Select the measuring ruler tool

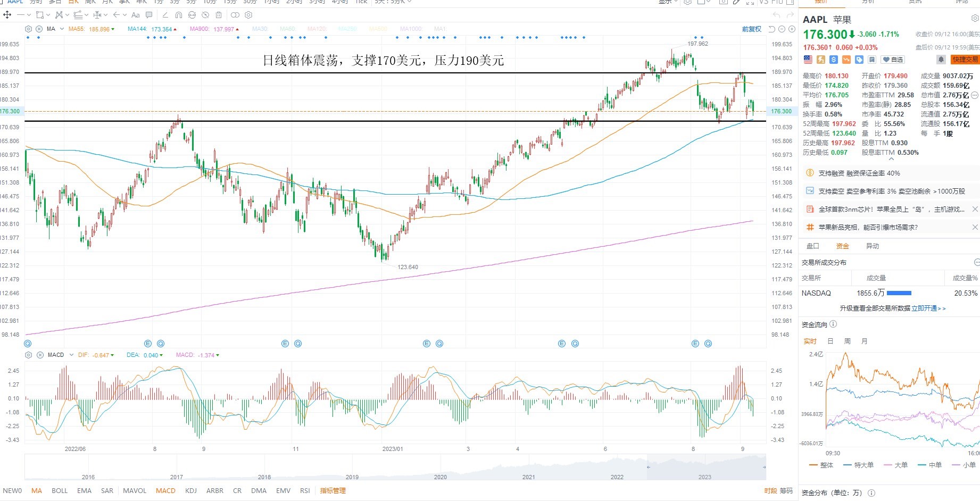[x=97, y=15]
